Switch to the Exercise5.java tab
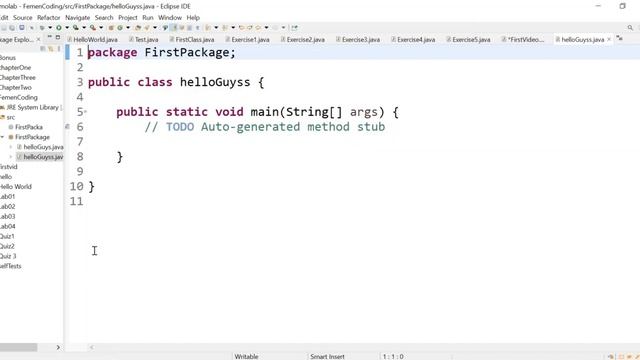The width and height of the screenshot is (640, 360). click(468, 40)
